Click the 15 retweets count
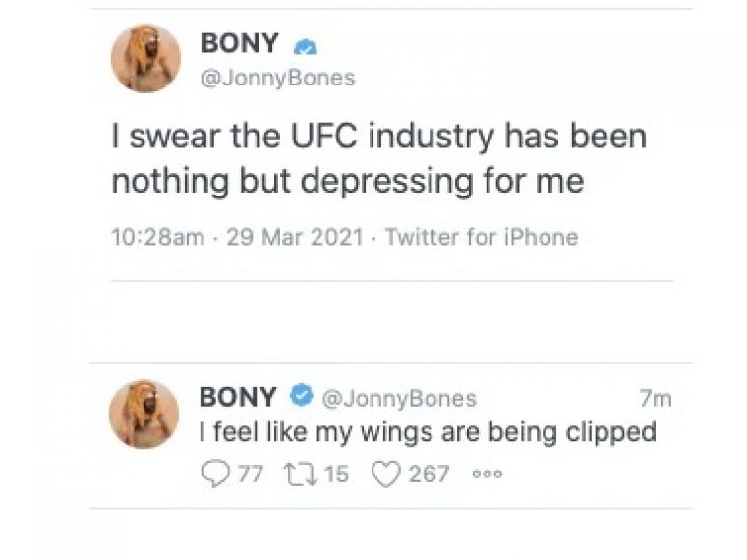Viewport: 747px width, 560px height. point(336,475)
